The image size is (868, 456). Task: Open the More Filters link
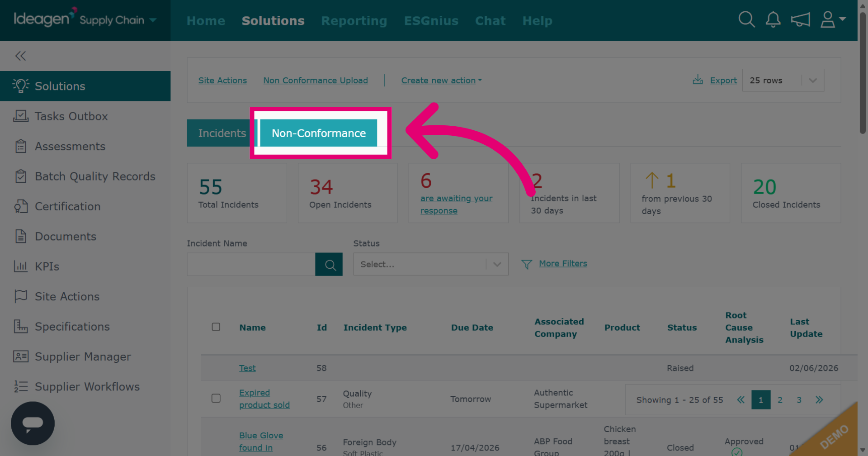click(x=563, y=263)
